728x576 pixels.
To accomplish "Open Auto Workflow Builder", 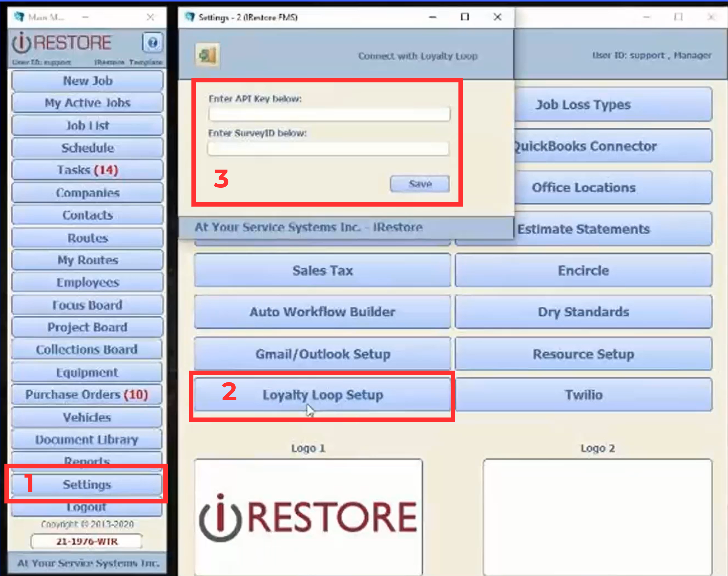I will pyautogui.click(x=322, y=312).
